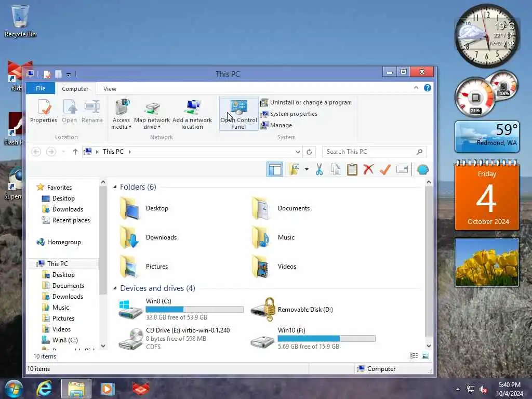Open the Map network drive dropdown
The width and height of the screenshot is (532, 399).
tap(152, 114)
